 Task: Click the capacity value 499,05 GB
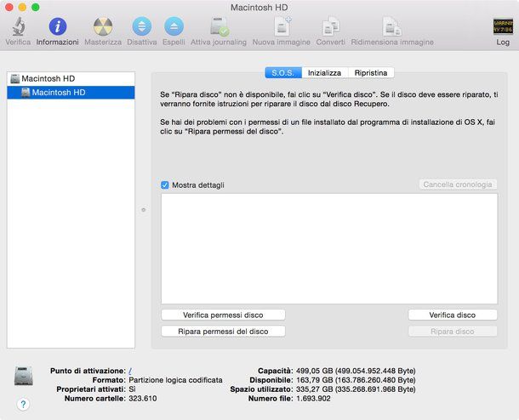[x=356, y=371]
